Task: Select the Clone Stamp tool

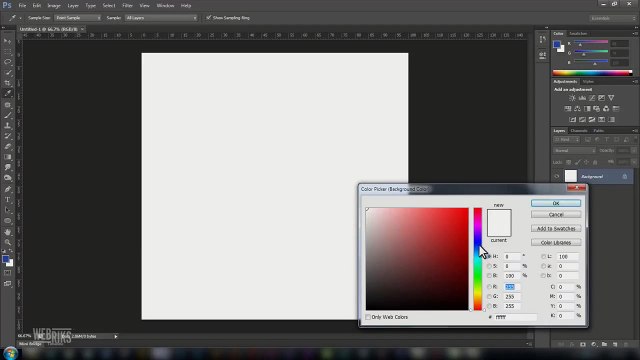Action: click(x=7, y=125)
